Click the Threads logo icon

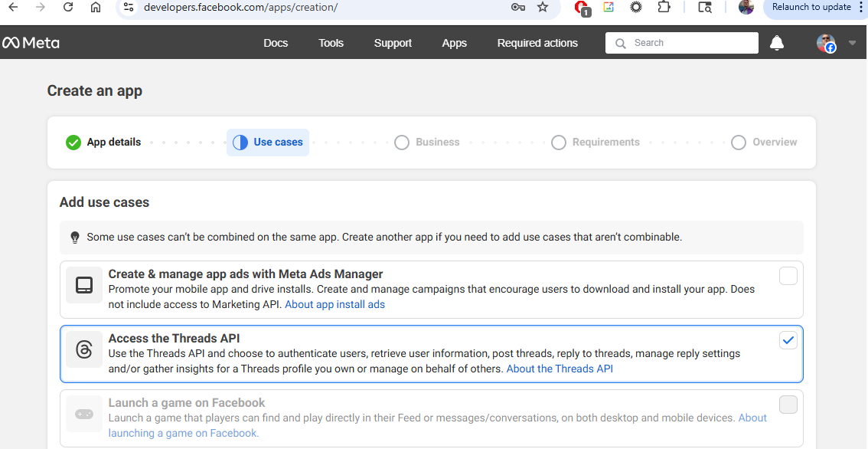84,349
